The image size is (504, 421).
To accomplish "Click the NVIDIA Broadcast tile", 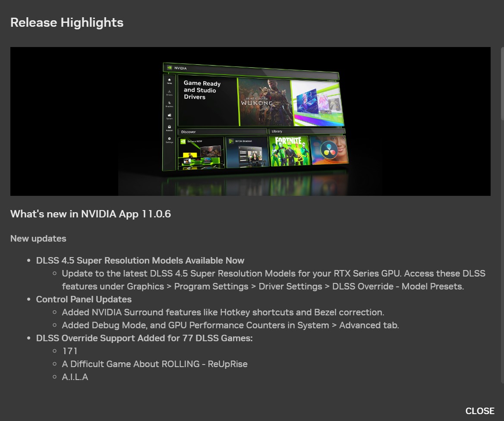I will tap(247, 152).
